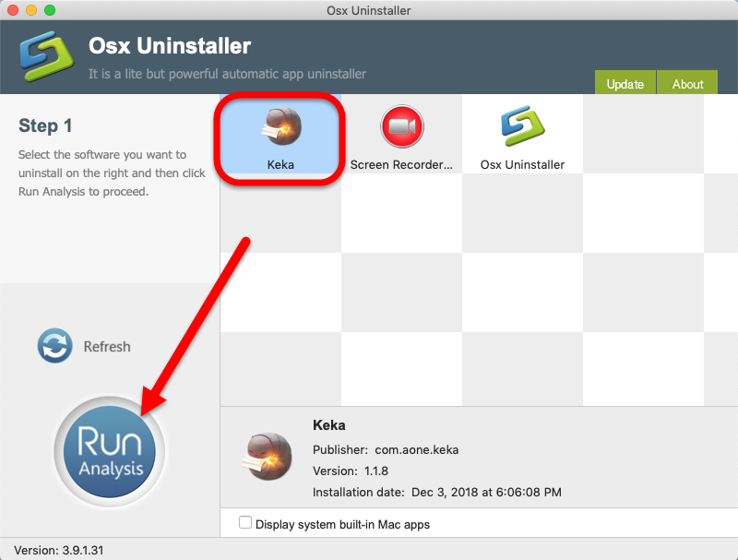Select the Osx Uninstaller app in grid
This screenshot has width=738, height=560.
tap(522, 126)
